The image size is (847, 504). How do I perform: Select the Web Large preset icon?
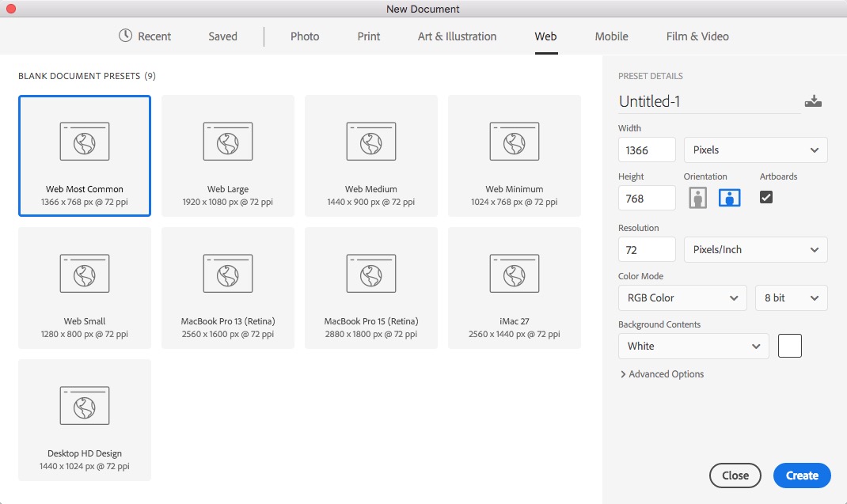[x=228, y=142]
